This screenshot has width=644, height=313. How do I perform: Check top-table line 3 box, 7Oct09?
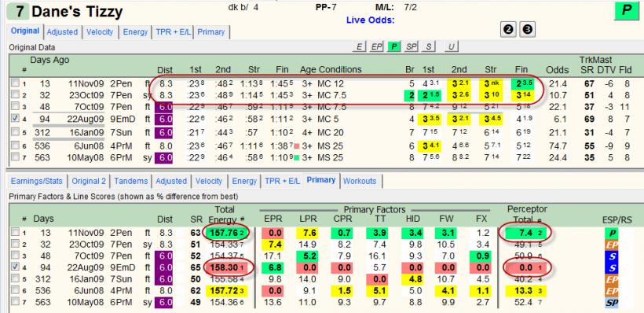tap(15, 106)
